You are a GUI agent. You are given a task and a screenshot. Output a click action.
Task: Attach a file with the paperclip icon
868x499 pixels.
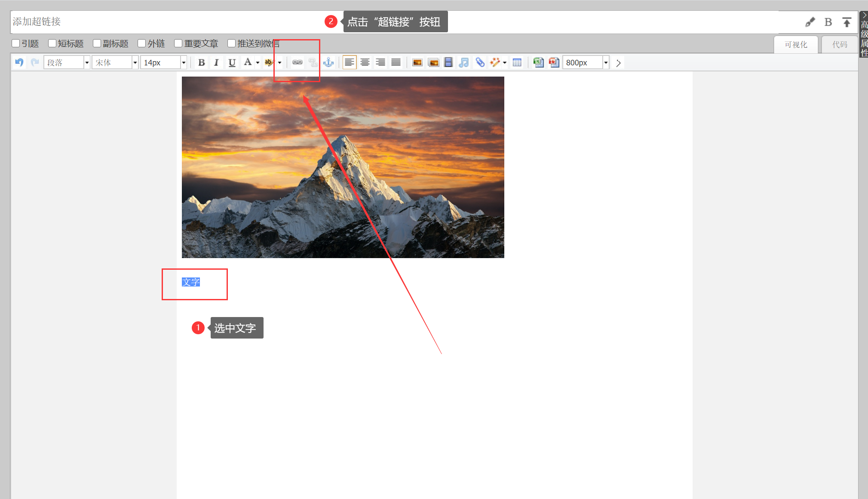(480, 62)
